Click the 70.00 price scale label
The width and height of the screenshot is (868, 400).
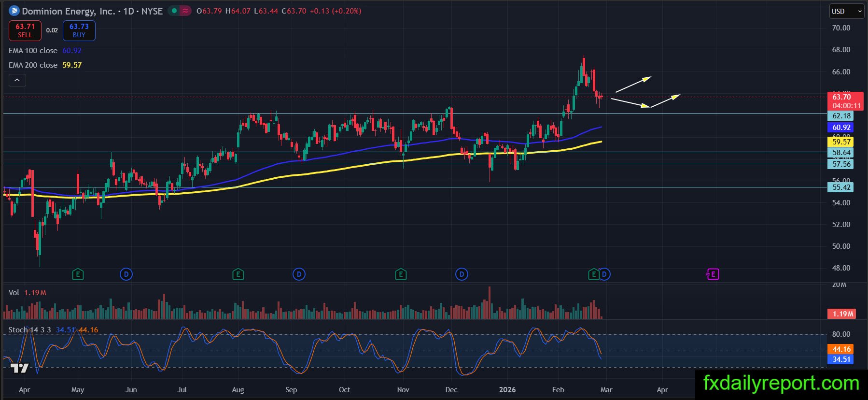tap(841, 28)
